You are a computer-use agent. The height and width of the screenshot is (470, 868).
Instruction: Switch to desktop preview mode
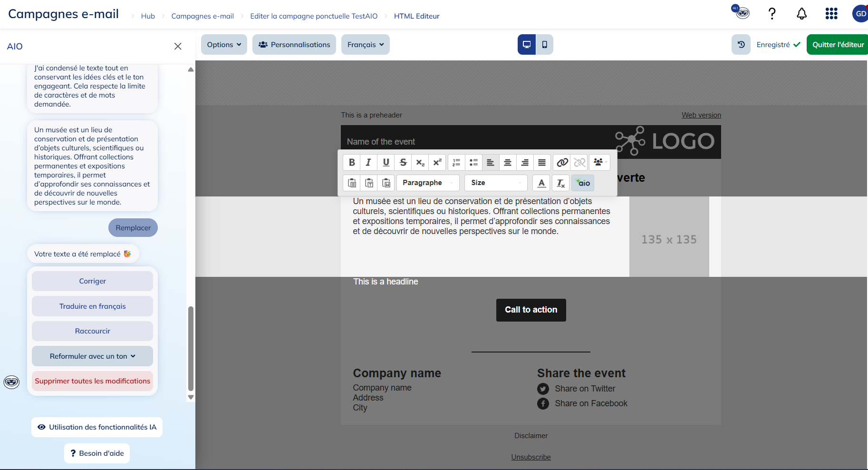(x=527, y=45)
